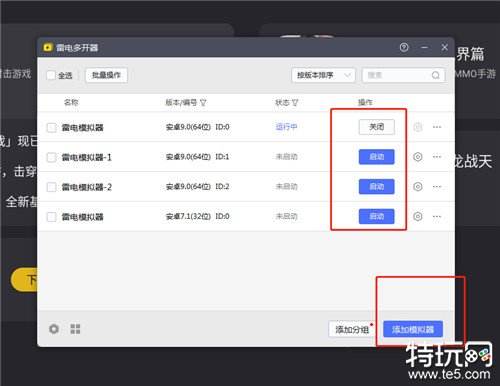Click the 操作 column header

[365, 102]
